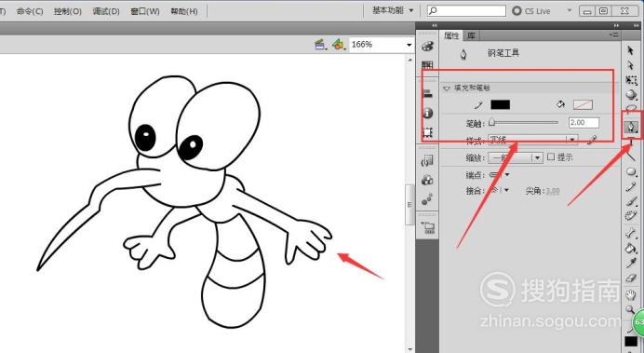The image size is (644, 353).
Task: Select the Paint Bucket tool
Action: (631, 248)
